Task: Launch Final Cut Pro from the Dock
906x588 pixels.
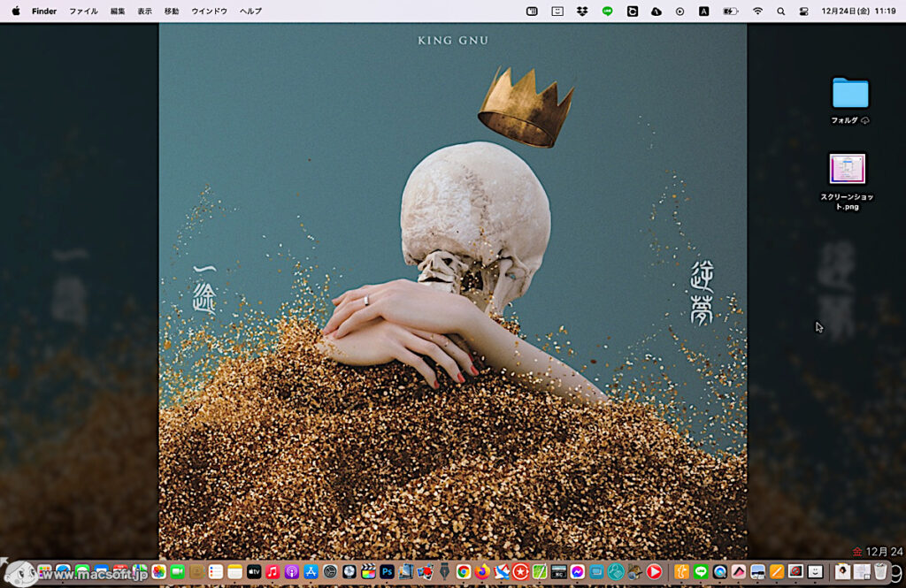Action: 368,572
